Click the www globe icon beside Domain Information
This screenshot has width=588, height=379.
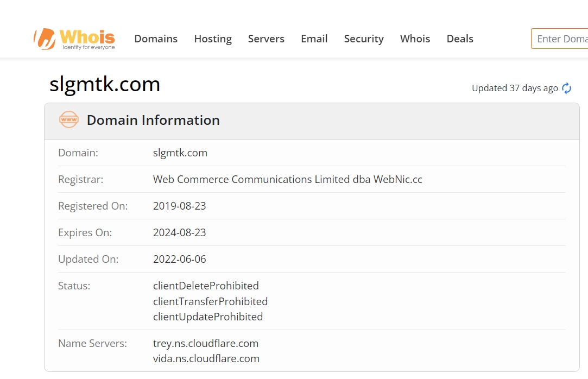click(x=69, y=120)
